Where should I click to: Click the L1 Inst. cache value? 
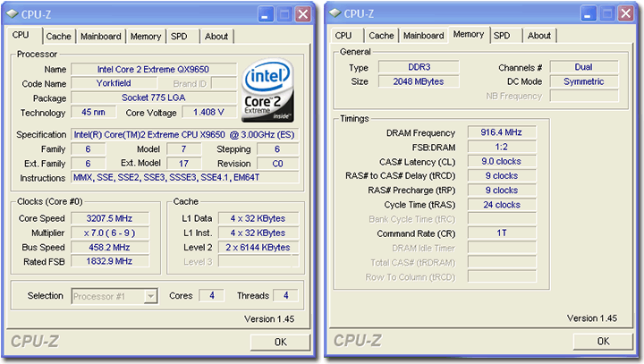[258, 233]
